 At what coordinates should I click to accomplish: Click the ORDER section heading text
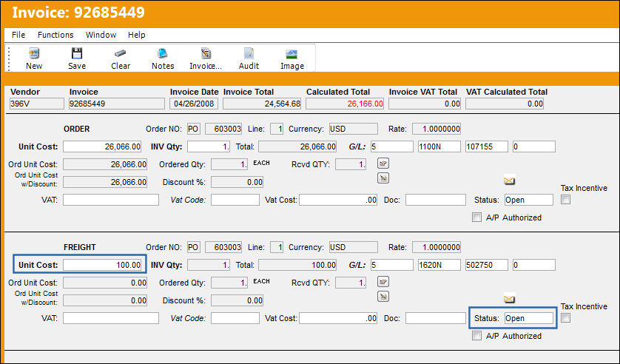click(77, 129)
